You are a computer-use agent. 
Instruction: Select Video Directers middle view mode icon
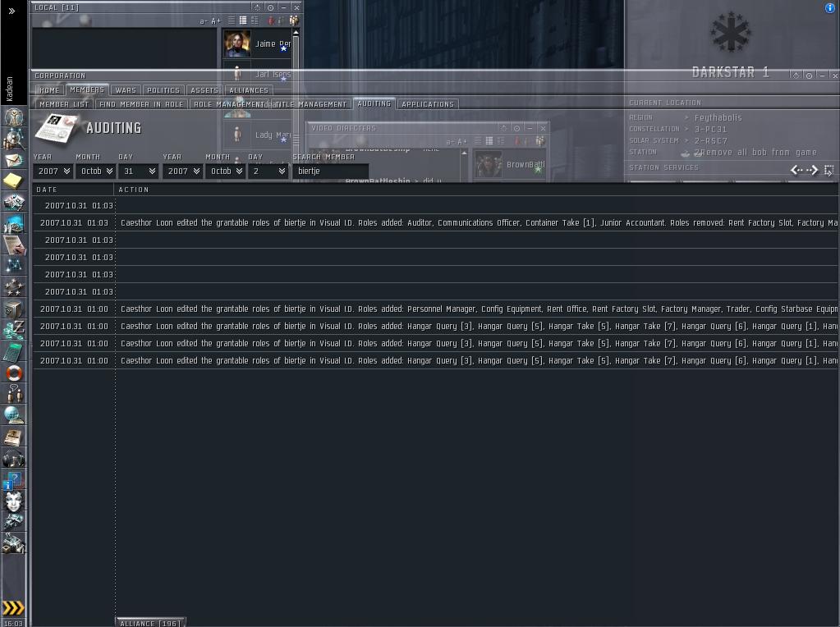[489, 141]
